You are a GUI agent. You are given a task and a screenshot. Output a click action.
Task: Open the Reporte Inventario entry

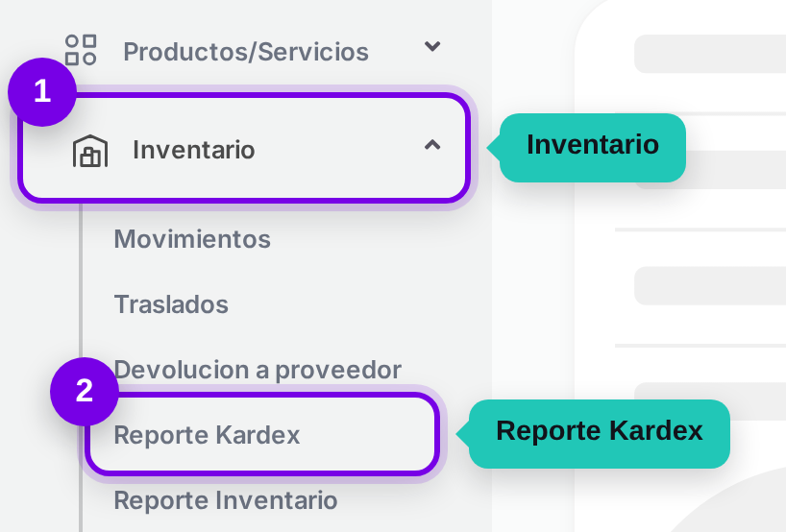tap(226, 500)
